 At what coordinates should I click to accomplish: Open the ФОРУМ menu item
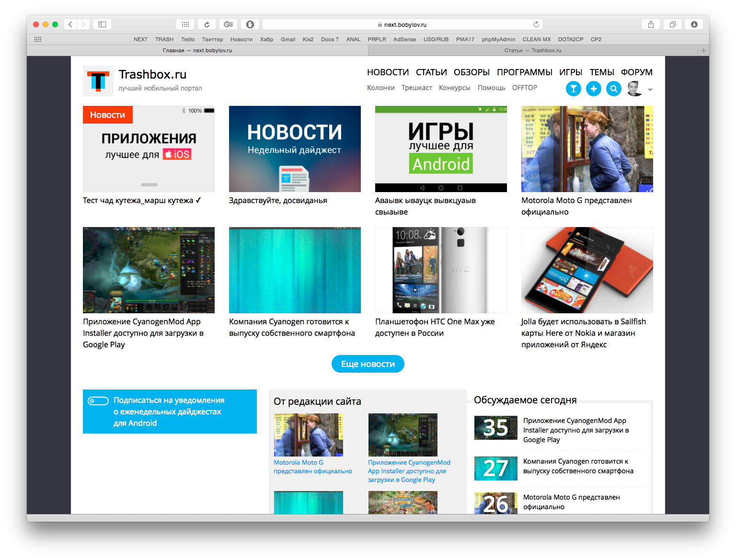(x=637, y=72)
